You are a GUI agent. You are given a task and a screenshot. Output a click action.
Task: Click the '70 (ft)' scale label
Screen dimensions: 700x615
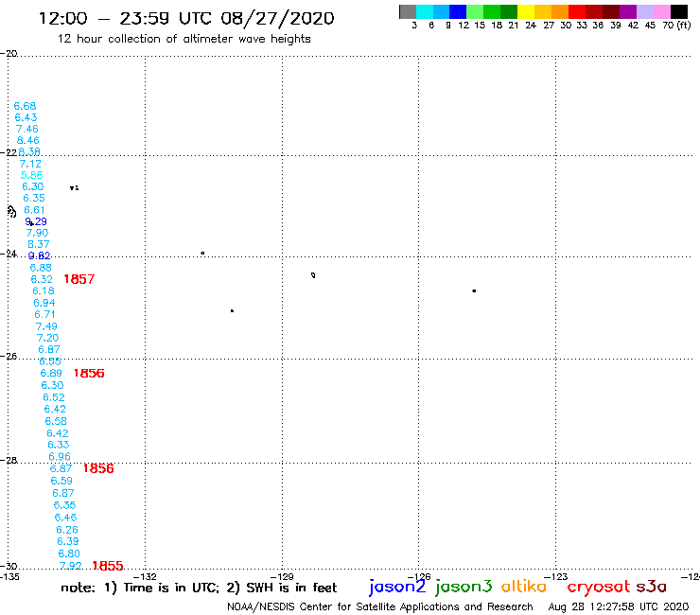tap(676, 26)
